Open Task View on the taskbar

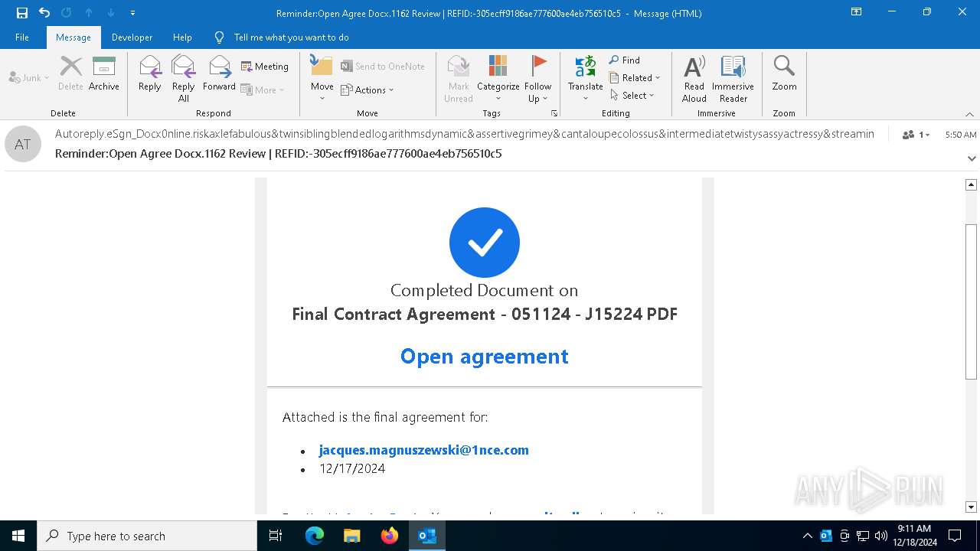pos(276,536)
